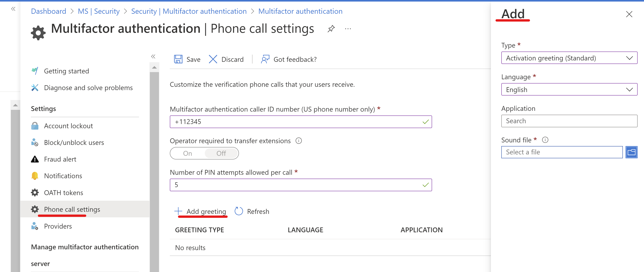Screen dimensions: 644x272
Task: Browse for a sound file
Action: [x=632, y=152]
